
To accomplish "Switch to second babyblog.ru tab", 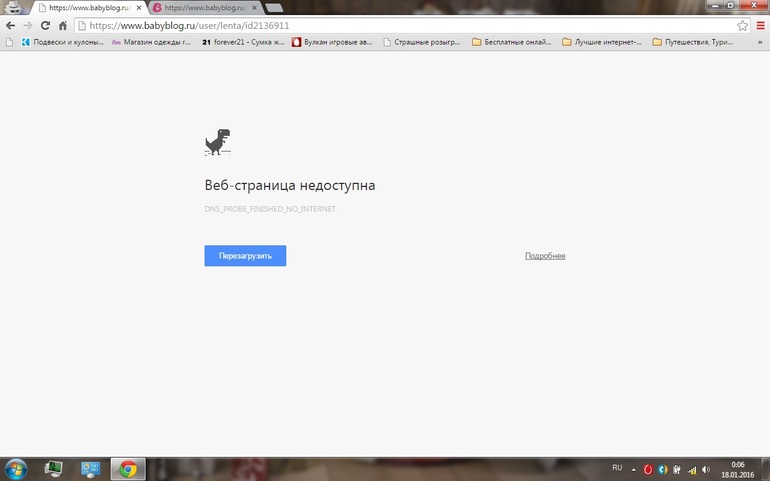I will point(205,8).
